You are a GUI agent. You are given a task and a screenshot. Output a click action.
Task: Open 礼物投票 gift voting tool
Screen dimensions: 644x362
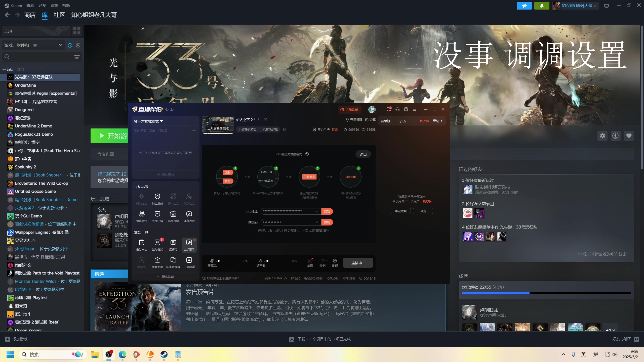(173, 216)
